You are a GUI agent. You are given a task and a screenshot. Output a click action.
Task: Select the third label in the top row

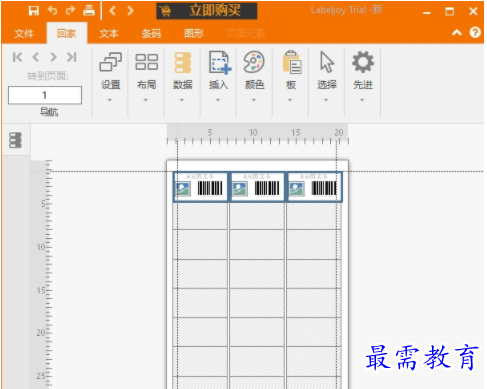[314, 187]
